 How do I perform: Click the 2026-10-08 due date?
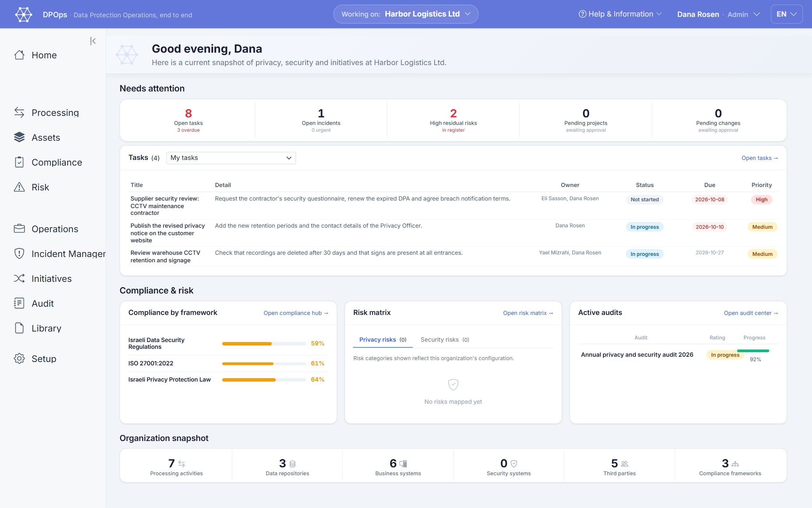(709, 199)
